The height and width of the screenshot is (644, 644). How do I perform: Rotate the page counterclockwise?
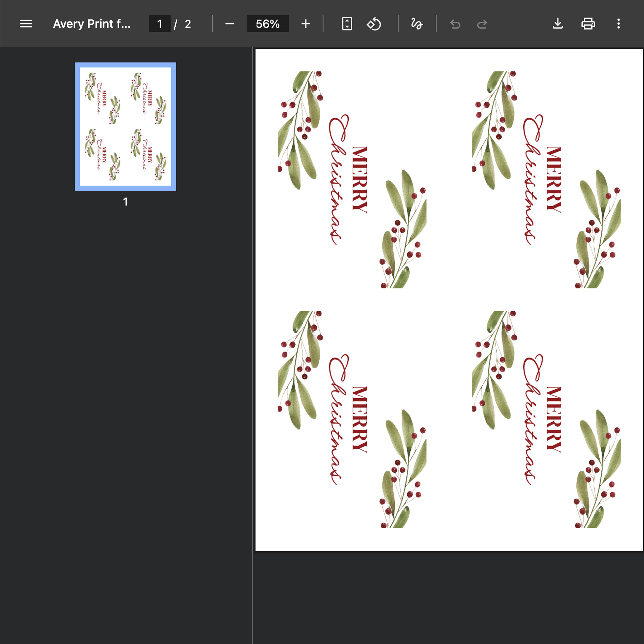374,24
